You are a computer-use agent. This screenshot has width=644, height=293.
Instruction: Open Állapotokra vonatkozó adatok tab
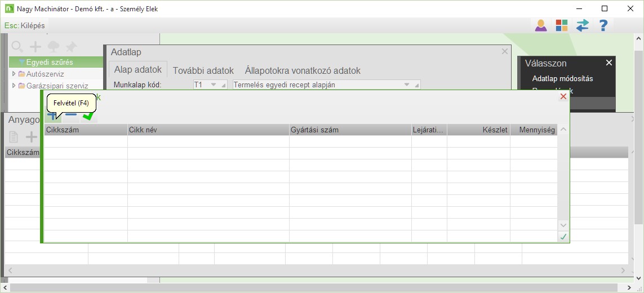coord(303,70)
